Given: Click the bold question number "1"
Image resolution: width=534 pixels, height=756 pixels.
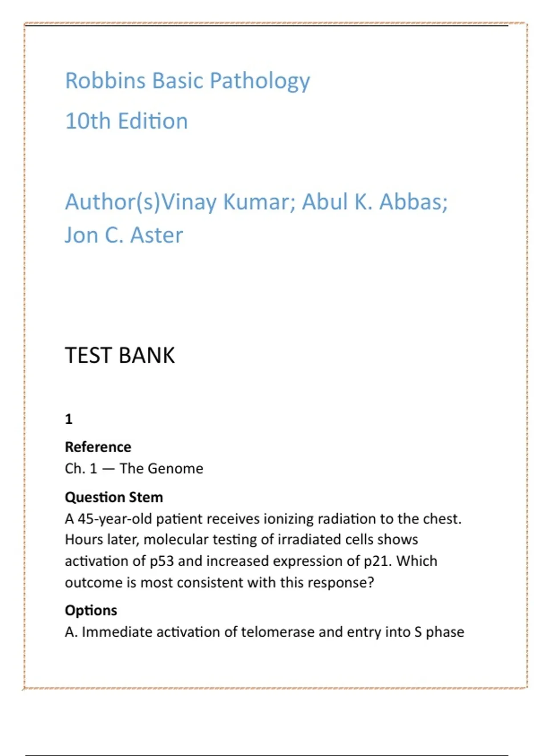Looking at the screenshot, I should 69,419.
